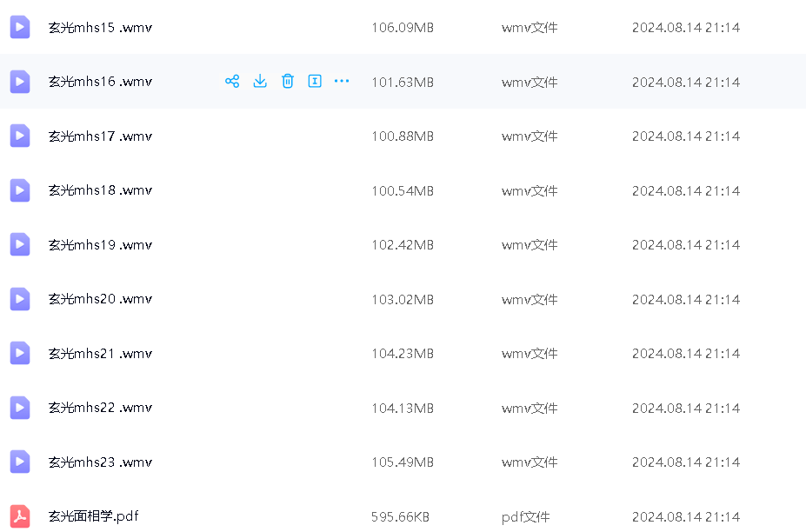The width and height of the screenshot is (806, 532).
Task: Click the video icon of 玄光mhs15
Action: (20, 28)
